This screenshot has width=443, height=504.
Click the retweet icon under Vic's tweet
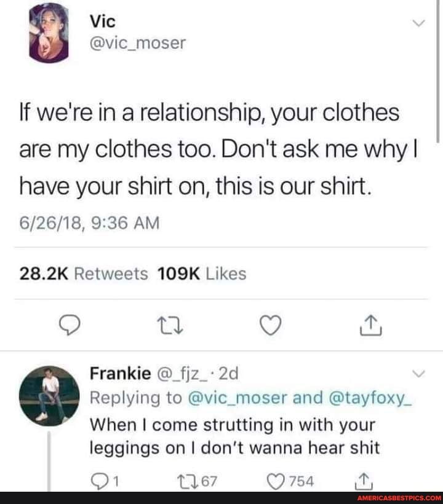170,326
